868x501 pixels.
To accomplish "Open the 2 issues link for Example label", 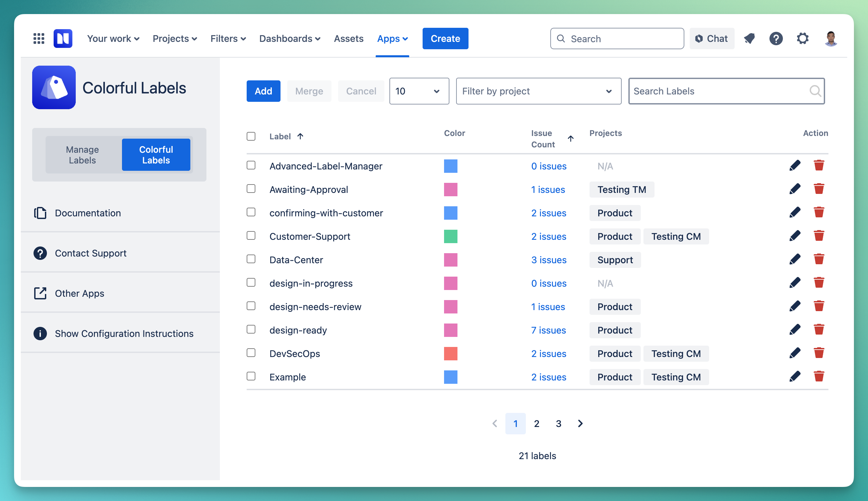I will (548, 377).
